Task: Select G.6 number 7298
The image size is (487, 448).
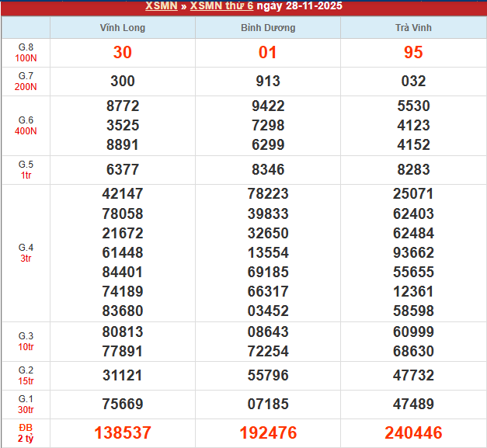Action: click(x=268, y=126)
